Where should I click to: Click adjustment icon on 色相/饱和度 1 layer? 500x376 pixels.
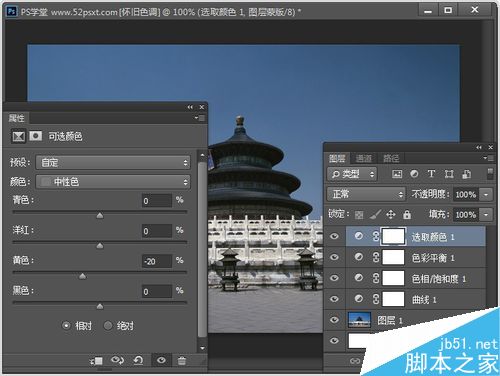(x=359, y=278)
